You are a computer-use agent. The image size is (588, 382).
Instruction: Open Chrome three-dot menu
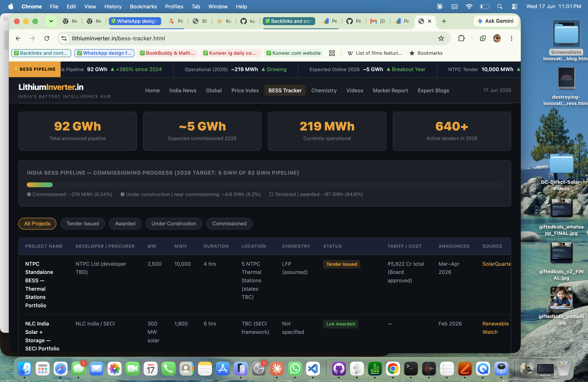[511, 38]
